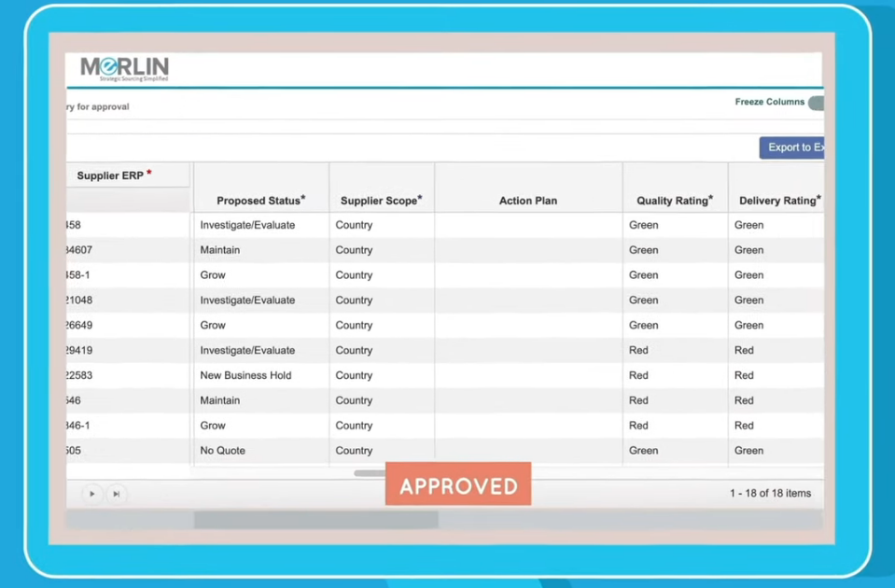Click the 1 - 18 of 18 items label
Image resolution: width=895 pixels, height=588 pixels.
[x=770, y=493]
